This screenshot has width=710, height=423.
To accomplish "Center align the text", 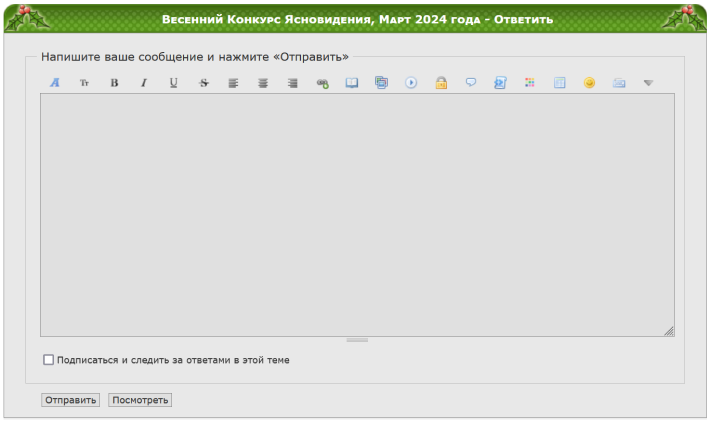I will pyautogui.click(x=263, y=83).
